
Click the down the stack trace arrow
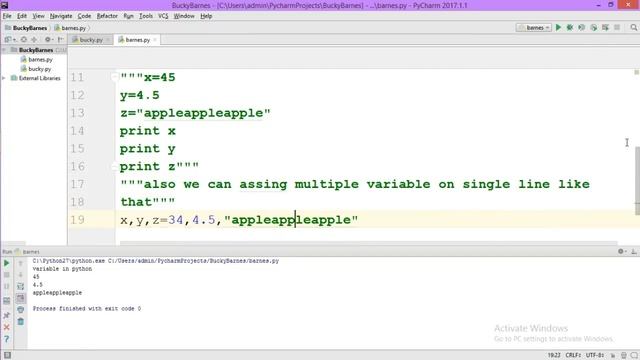pyautogui.click(x=20, y=275)
